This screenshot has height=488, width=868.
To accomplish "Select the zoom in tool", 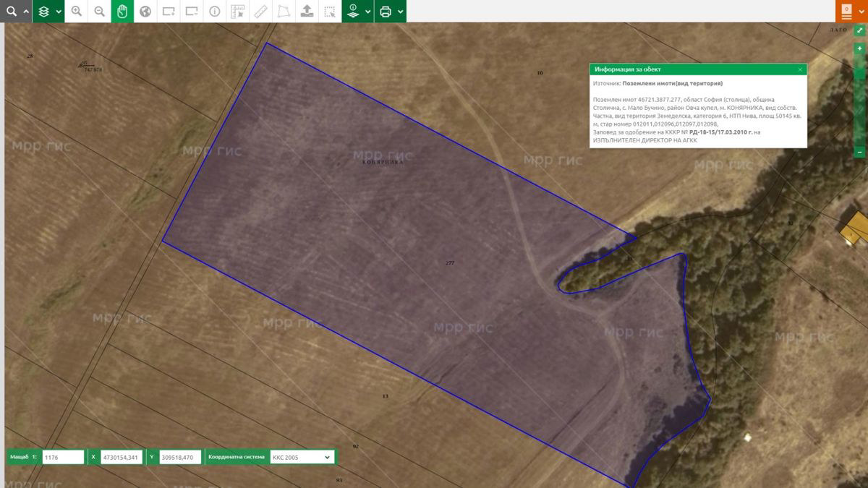I will pos(77,11).
